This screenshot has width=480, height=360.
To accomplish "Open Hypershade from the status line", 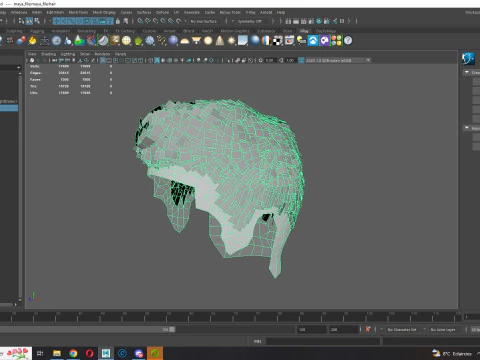I will pyautogui.click(x=319, y=21).
